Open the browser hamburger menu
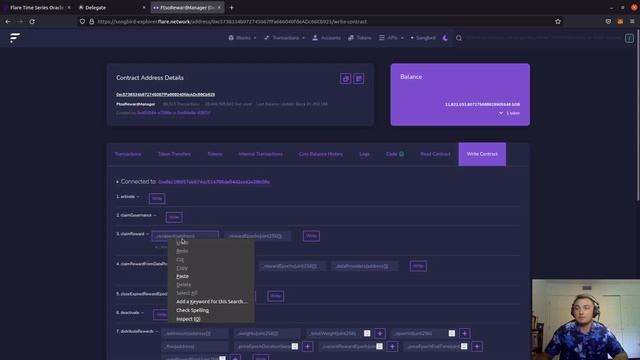Screen dimensions: 640x360 [x=632, y=21]
